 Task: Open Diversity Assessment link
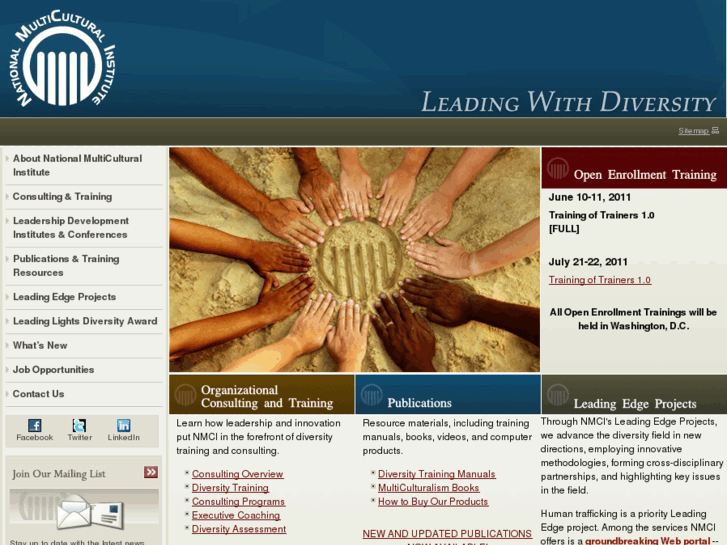239,529
